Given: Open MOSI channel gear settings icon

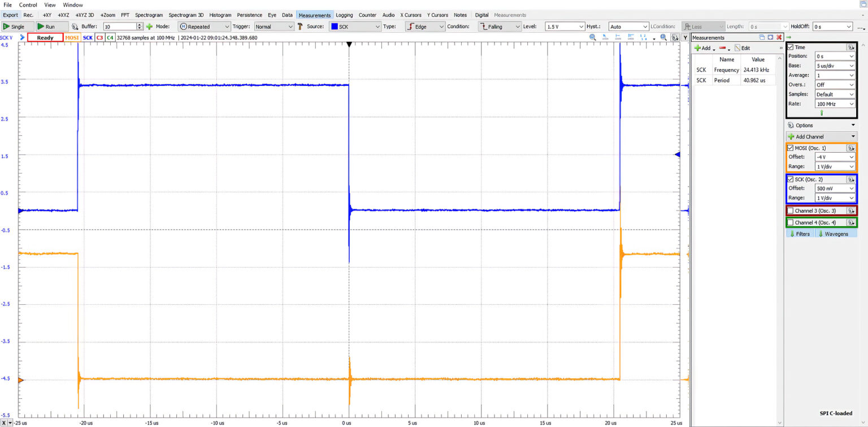Looking at the screenshot, I should (x=850, y=148).
